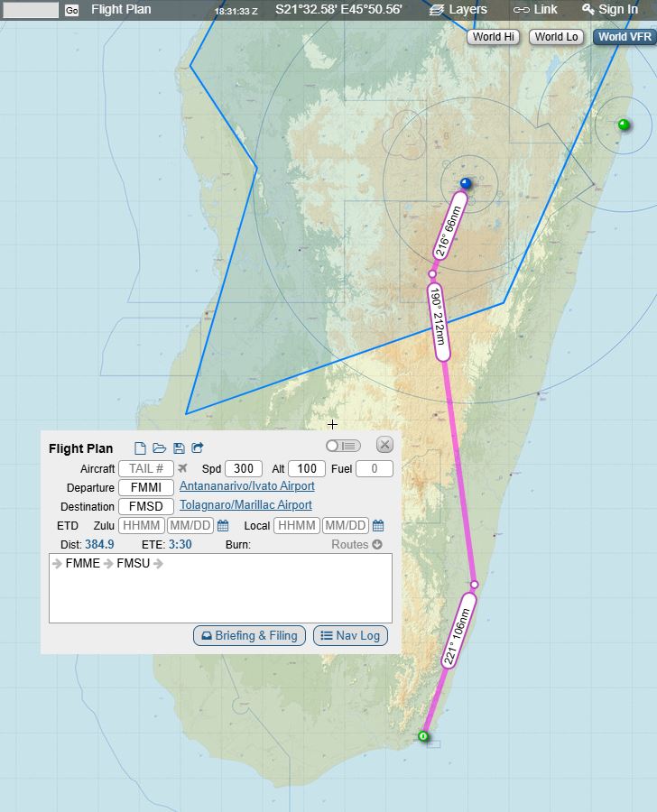Open the Link menu in top bar
The height and width of the screenshot is (812, 657).
point(535,10)
